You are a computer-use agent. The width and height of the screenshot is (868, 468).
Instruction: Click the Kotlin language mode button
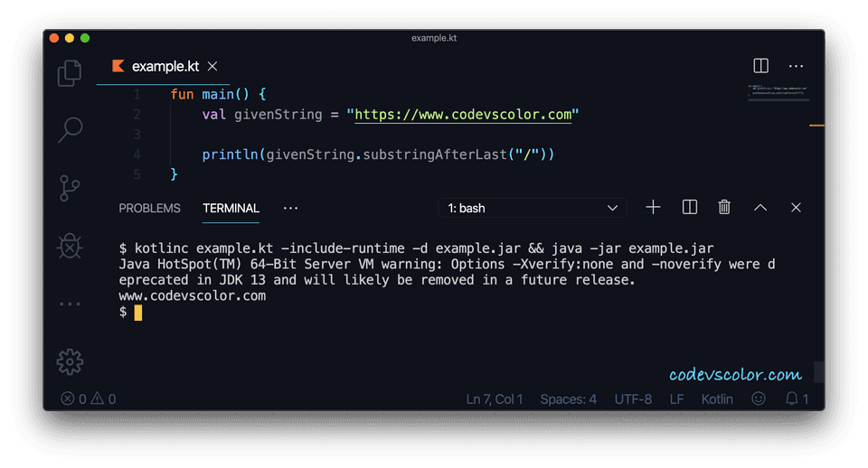click(717, 398)
